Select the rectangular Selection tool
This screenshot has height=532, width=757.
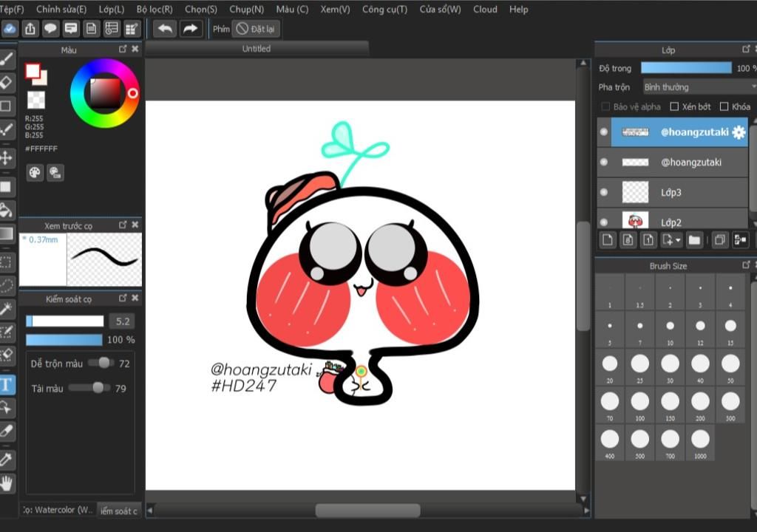pos(7,262)
